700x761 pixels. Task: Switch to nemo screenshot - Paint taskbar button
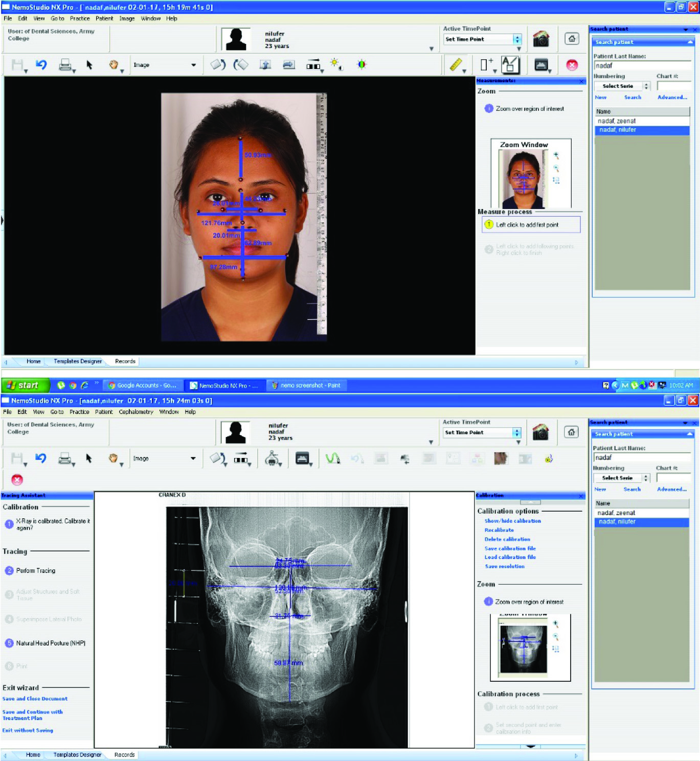pos(306,385)
